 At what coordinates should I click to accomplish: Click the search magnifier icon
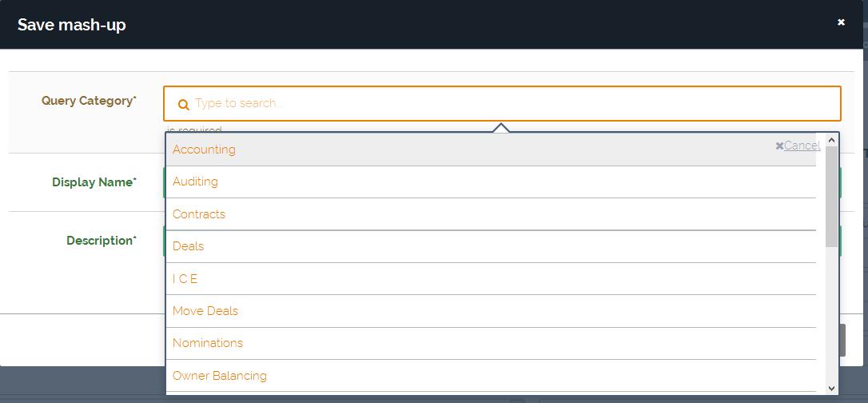tap(183, 104)
